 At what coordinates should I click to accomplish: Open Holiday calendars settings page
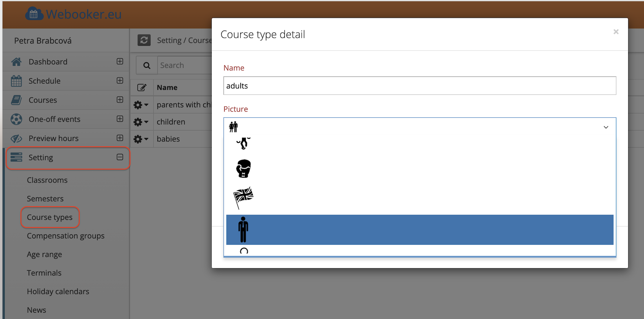(x=58, y=291)
